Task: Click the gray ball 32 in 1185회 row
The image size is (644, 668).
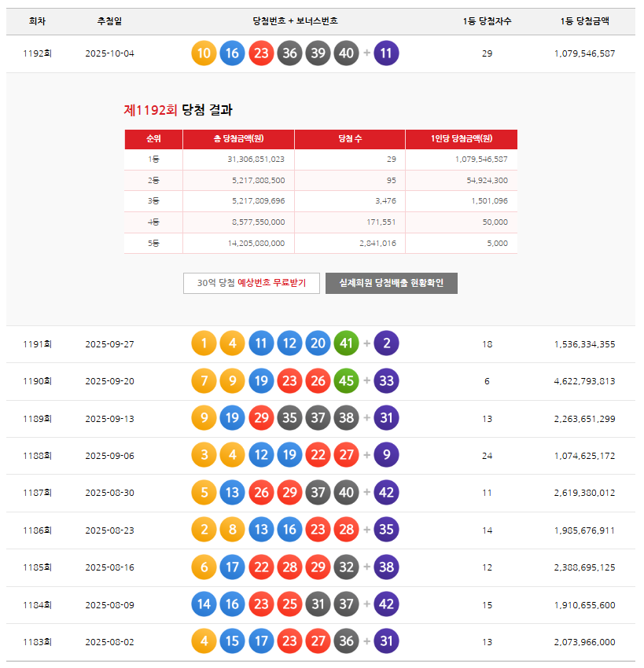Action: click(347, 567)
